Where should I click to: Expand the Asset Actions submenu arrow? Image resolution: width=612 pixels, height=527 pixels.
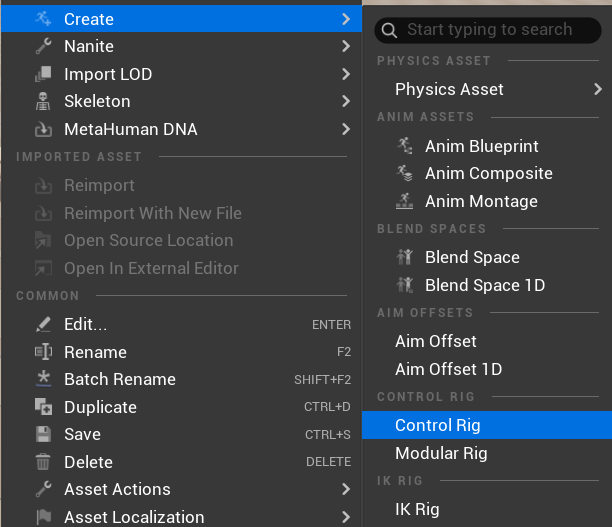pos(345,489)
